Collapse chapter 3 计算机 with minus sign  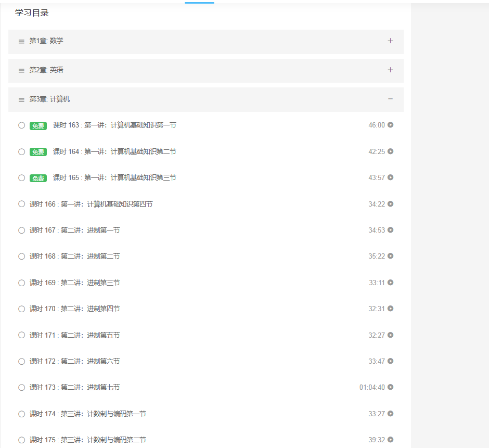pos(390,99)
